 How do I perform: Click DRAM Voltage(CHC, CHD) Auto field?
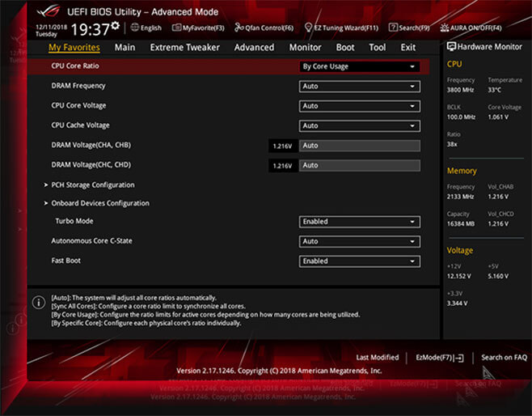(359, 165)
